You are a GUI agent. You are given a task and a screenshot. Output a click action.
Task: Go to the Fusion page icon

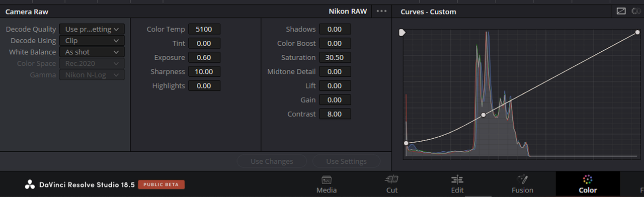(522, 179)
